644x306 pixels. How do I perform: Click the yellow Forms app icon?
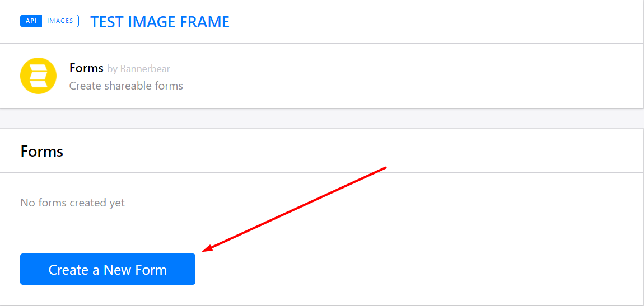pos(38,76)
